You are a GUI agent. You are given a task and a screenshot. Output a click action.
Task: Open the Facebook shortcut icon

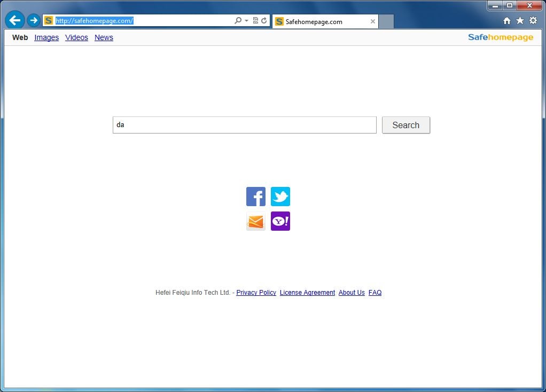[x=255, y=197]
